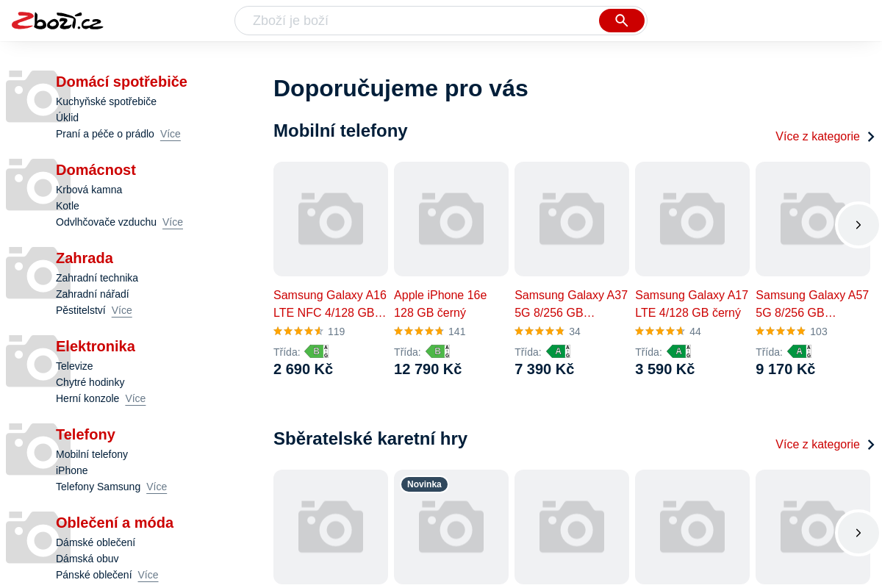Open Domácnost category heading
Screen dimensions: 882x588
coord(96,170)
